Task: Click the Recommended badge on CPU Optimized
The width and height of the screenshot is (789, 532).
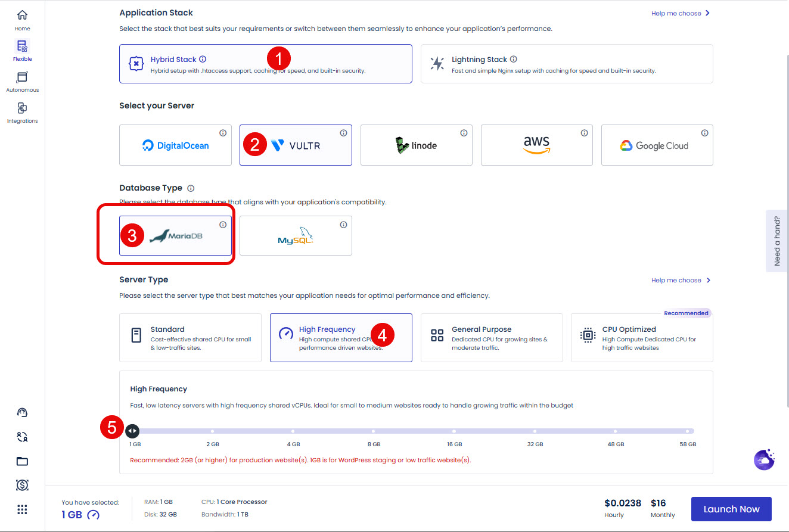Action: (x=687, y=313)
